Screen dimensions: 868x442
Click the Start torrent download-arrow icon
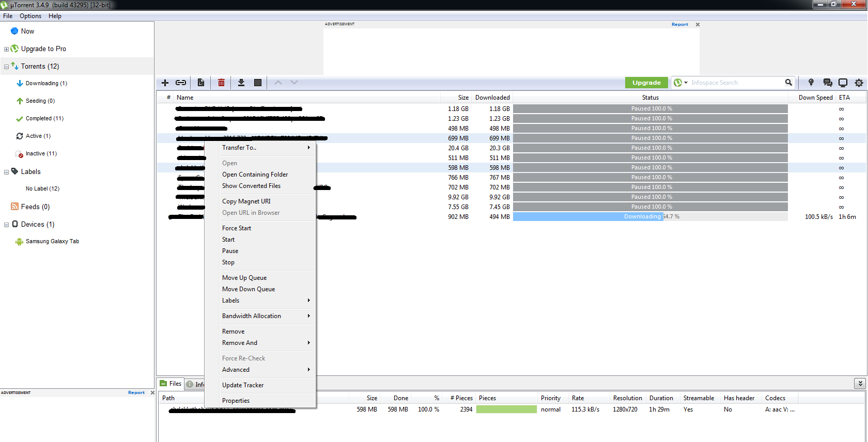(241, 83)
